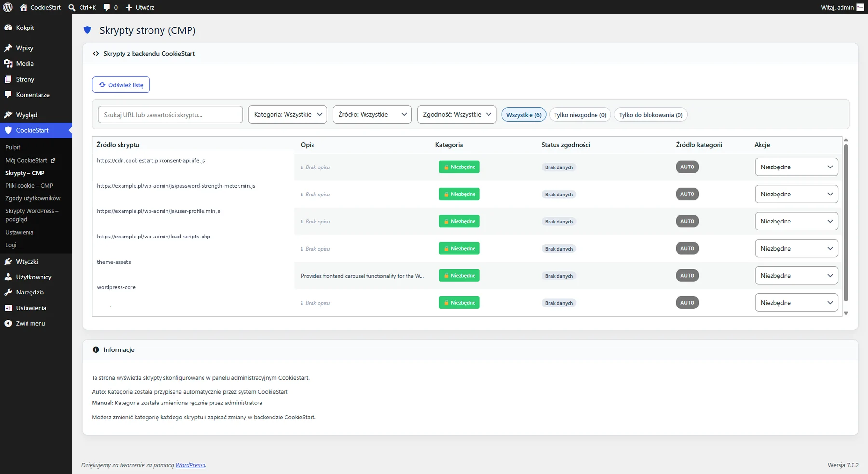Open Wpisy pin icon
The width and height of the screenshot is (868, 474).
(x=8, y=48)
